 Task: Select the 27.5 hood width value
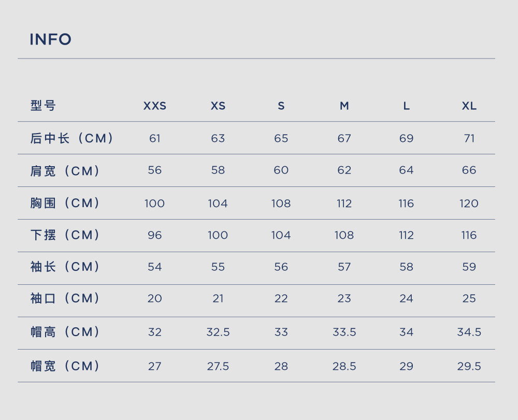[218, 367]
